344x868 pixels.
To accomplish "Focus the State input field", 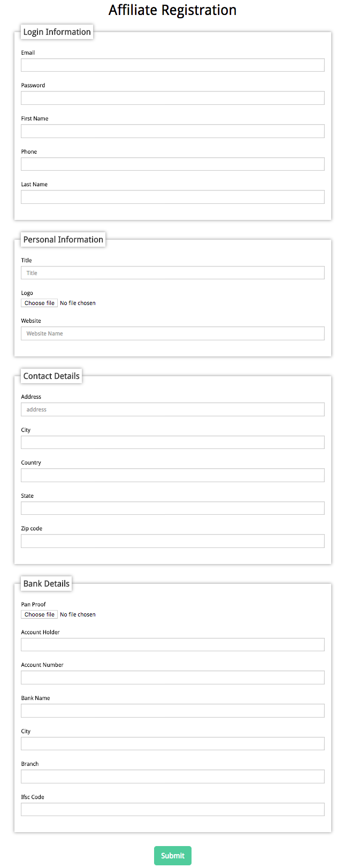I will pyautogui.click(x=172, y=508).
